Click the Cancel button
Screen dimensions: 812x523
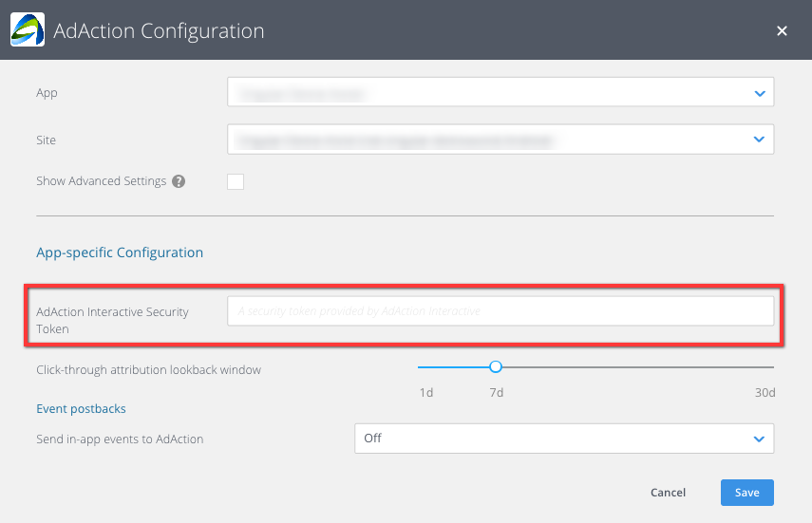point(668,493)
